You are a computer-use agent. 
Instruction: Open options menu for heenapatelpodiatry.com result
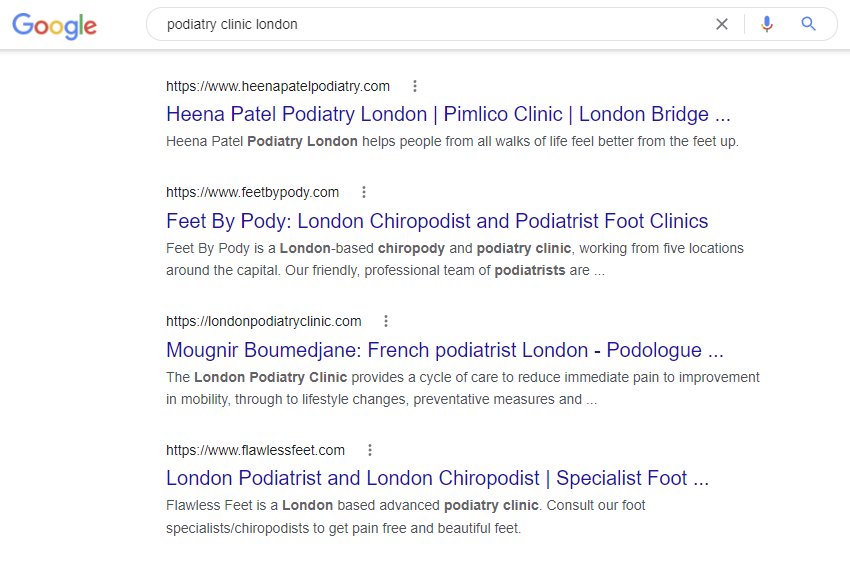tap(415, 86)
